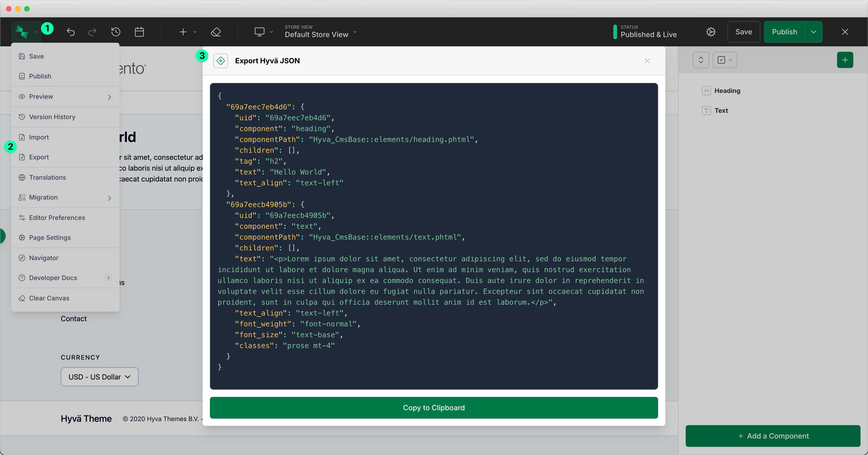Viewport: 868px width, 455px height.
Task: Click the Export Hyvä JSON dialog icon
Action: tap(221, 61)
